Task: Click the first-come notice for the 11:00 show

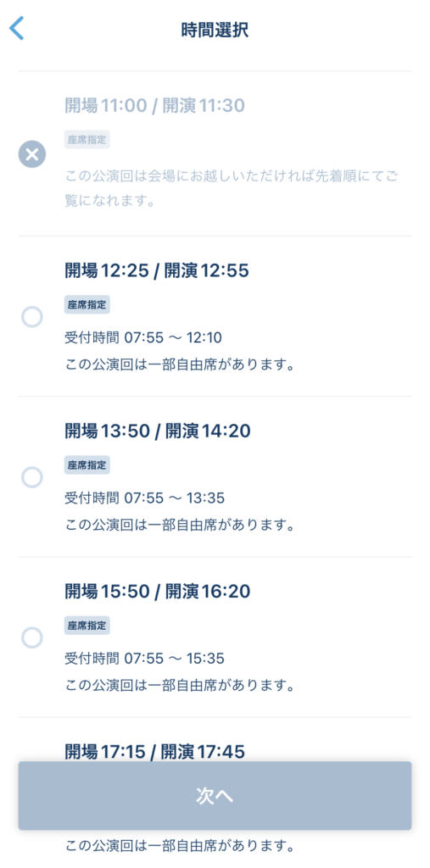Action: coord(232,188)
